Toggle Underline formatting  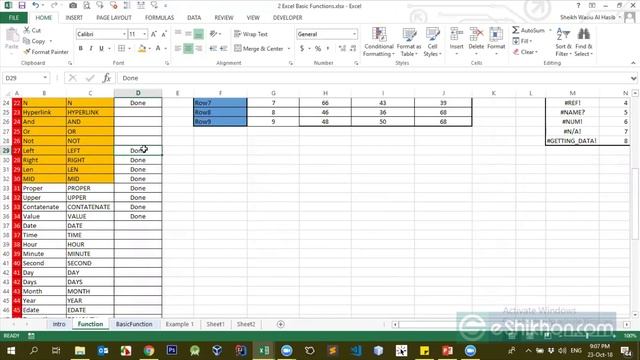pos(101,49)
